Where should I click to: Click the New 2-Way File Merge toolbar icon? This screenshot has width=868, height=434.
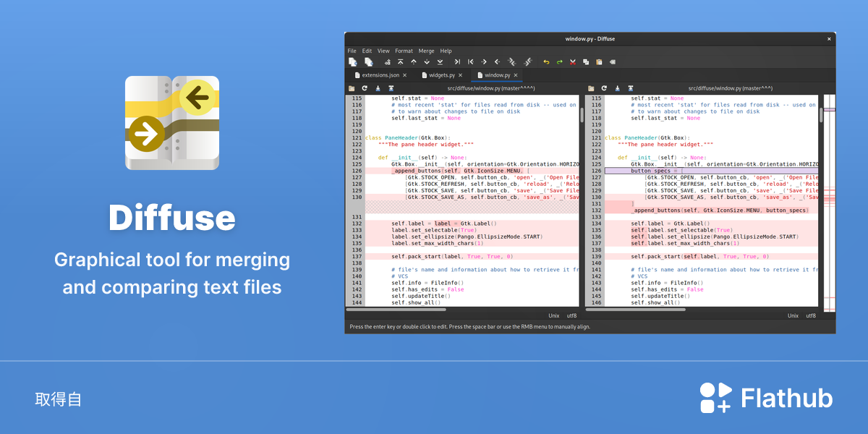(353, 62)
